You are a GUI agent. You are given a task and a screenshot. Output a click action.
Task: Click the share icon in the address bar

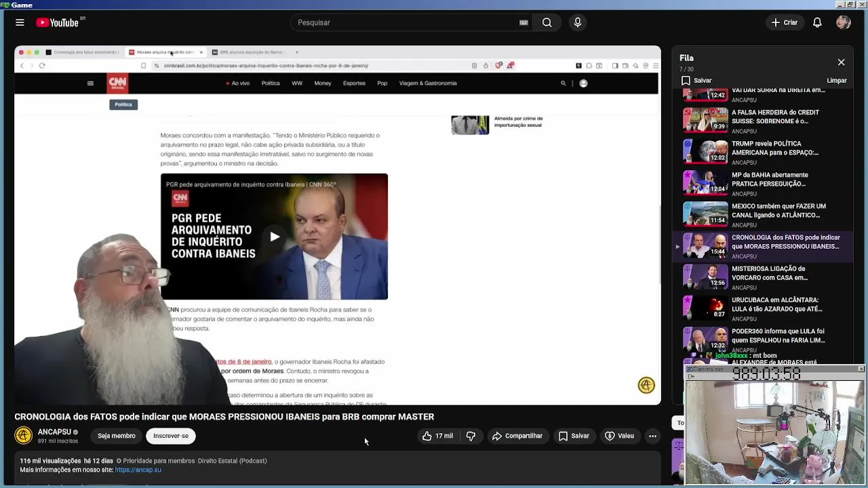pyautogui.click(x=486, y=66)
